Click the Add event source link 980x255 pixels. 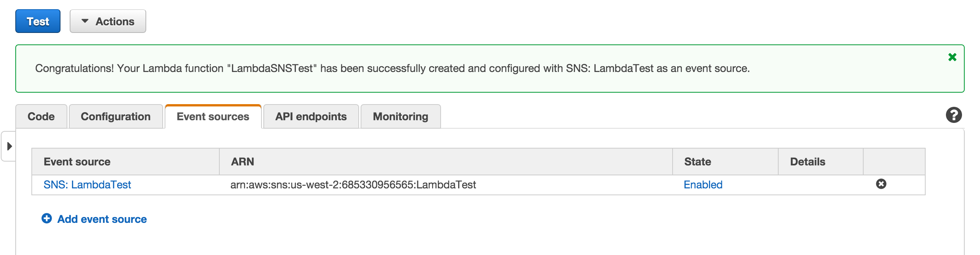pyautogui.click(x=101, y=219)
